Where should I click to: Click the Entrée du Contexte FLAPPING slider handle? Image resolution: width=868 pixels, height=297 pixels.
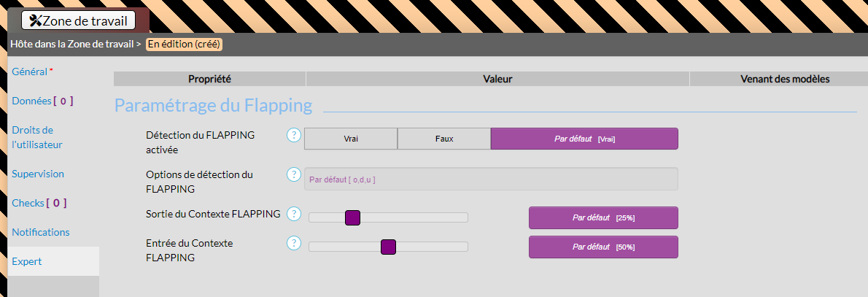[388, 247]
